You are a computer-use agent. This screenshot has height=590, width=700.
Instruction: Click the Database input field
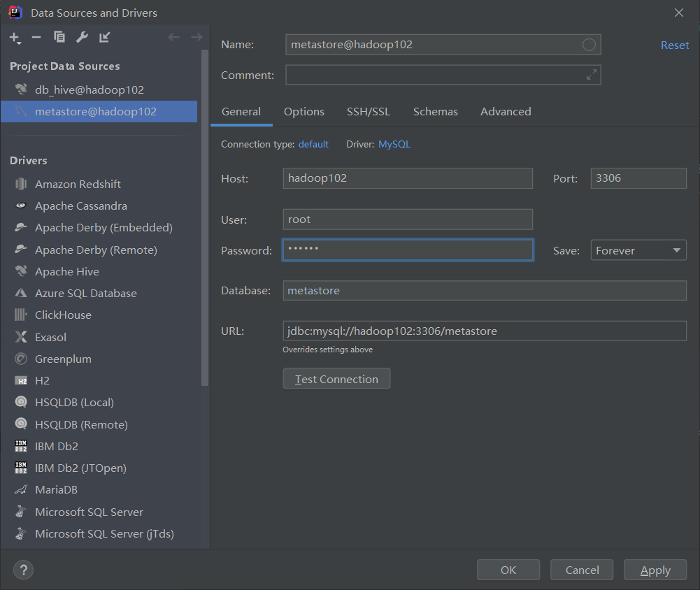[485, 291]
